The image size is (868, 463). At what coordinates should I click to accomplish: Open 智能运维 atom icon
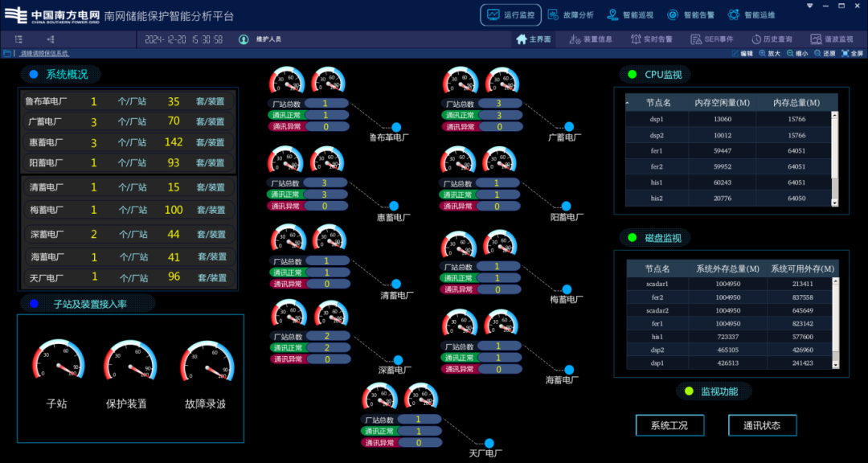pyautogui.click(x=734, y=15)
